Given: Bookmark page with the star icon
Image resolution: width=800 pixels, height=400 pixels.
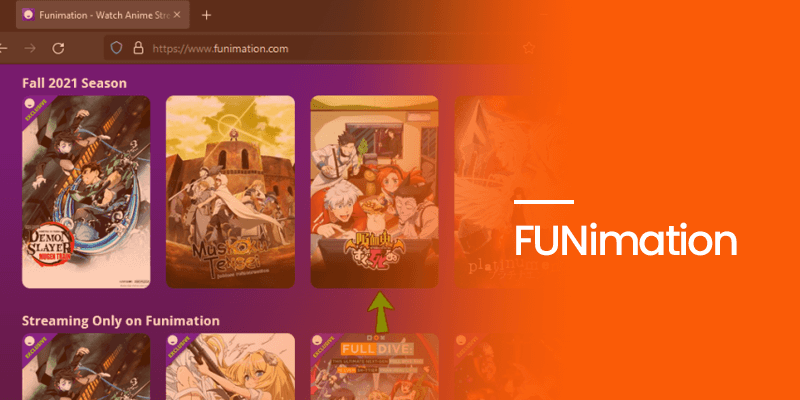Looking at the screenshot, I should (x=529, y=48).
